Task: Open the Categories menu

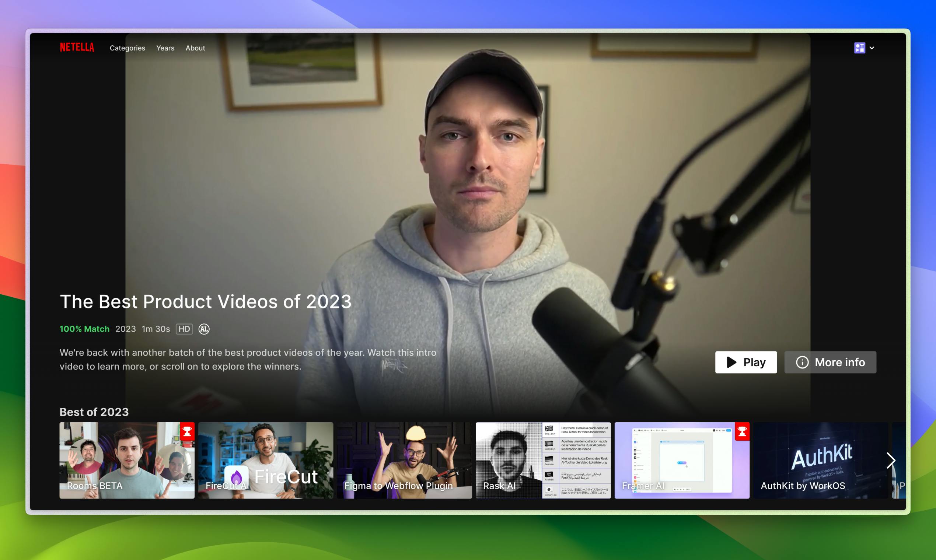Action: [127, 48]
